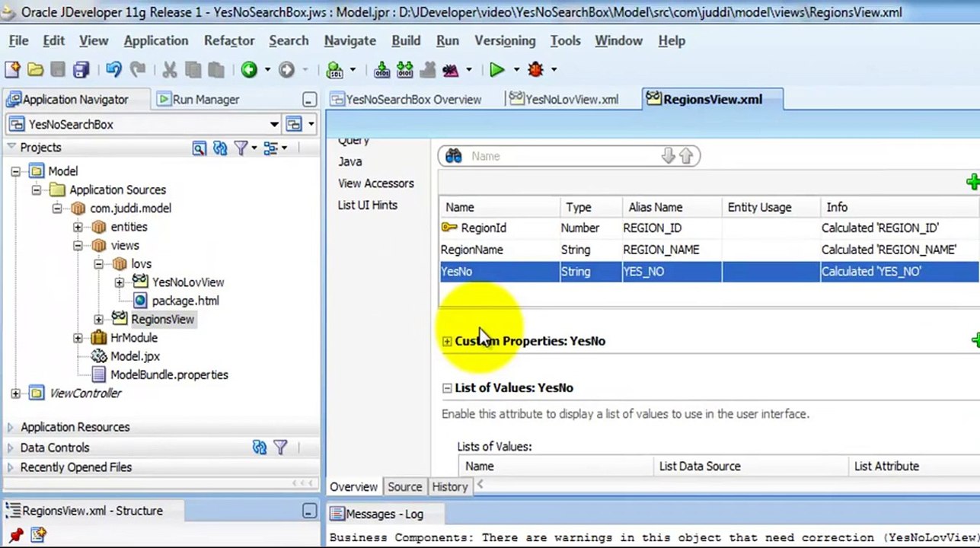The width and height of the screenshot is (980, 548).
Task: Click the Paste toolbar icon
Action: [216, 70]
